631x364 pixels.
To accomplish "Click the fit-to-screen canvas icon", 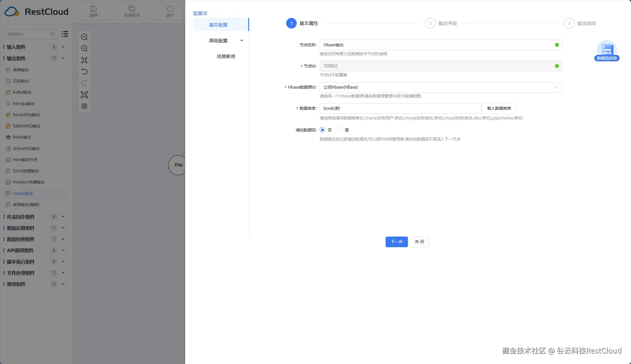I will [x=84, y=95].
